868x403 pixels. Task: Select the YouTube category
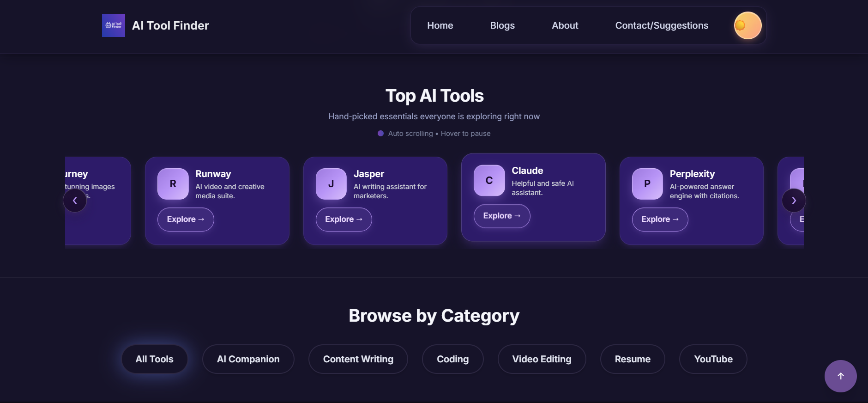[713, 359]
